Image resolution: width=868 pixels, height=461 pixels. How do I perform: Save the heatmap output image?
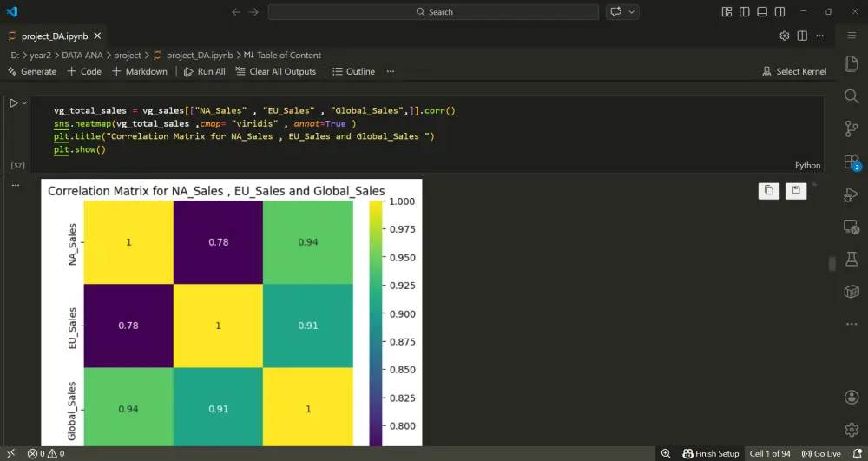pyautogui.click(x=796, y=191)
